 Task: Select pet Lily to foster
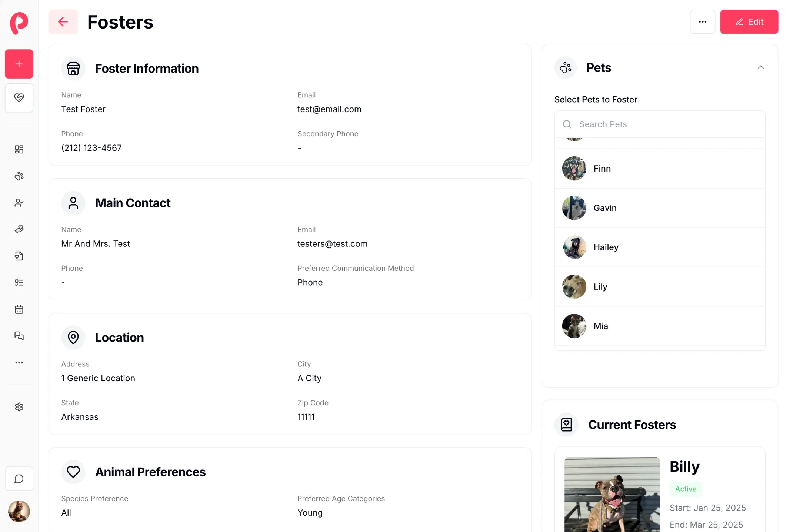pyautogui.click(x=600, y=286)
